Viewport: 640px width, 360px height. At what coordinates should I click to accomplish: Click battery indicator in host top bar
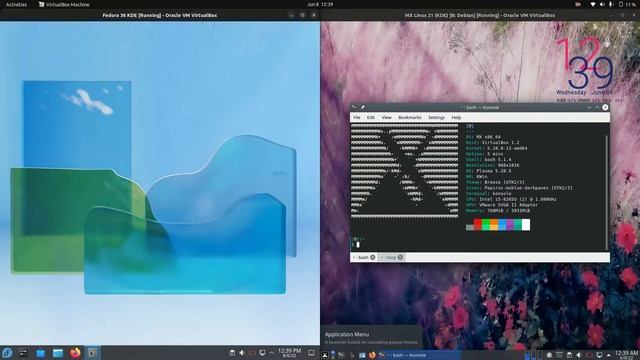point(627,4)
